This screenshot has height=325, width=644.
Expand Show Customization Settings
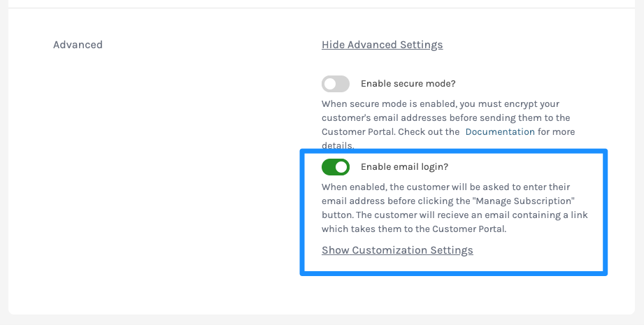coord(397,250)
